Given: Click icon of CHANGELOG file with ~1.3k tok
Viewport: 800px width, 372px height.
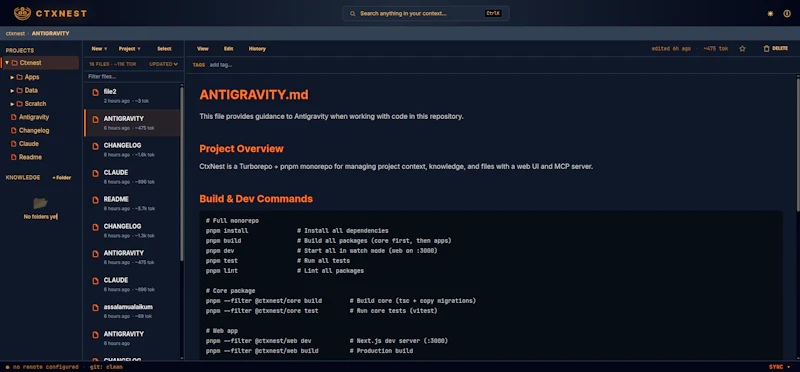Looking at the screenshot, I should [95, 227].
